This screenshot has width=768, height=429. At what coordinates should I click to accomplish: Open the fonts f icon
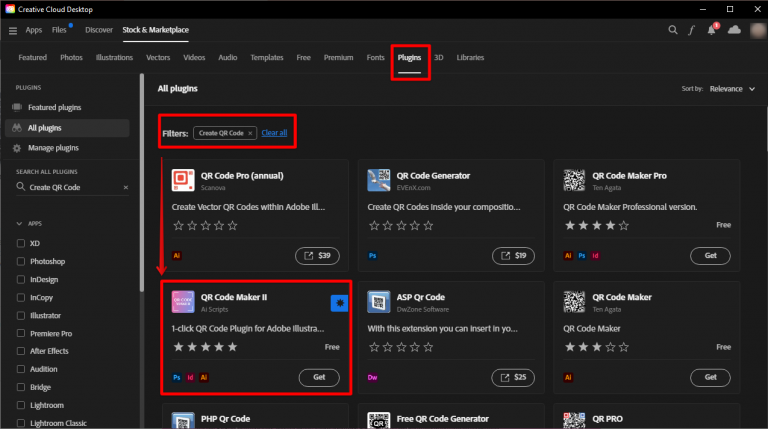coord(691,31)
